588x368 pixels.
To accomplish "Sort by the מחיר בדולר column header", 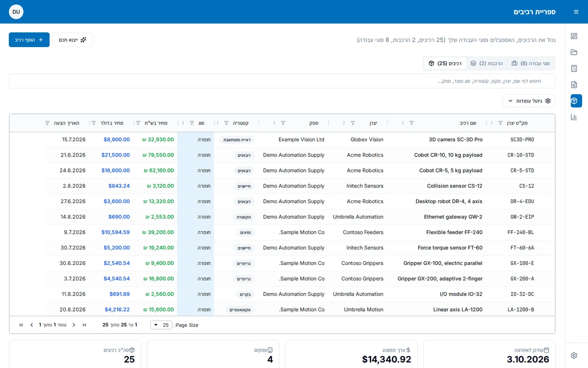I will click(x=112, y=123).
